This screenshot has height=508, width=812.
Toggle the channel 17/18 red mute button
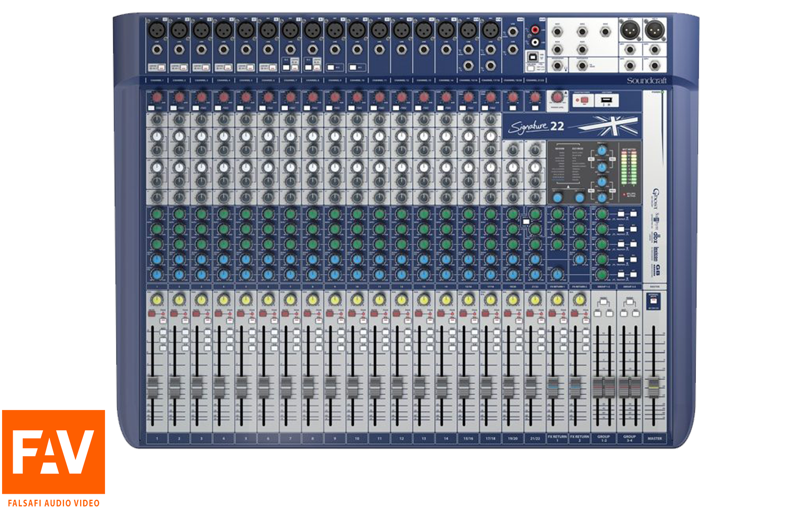486,314
